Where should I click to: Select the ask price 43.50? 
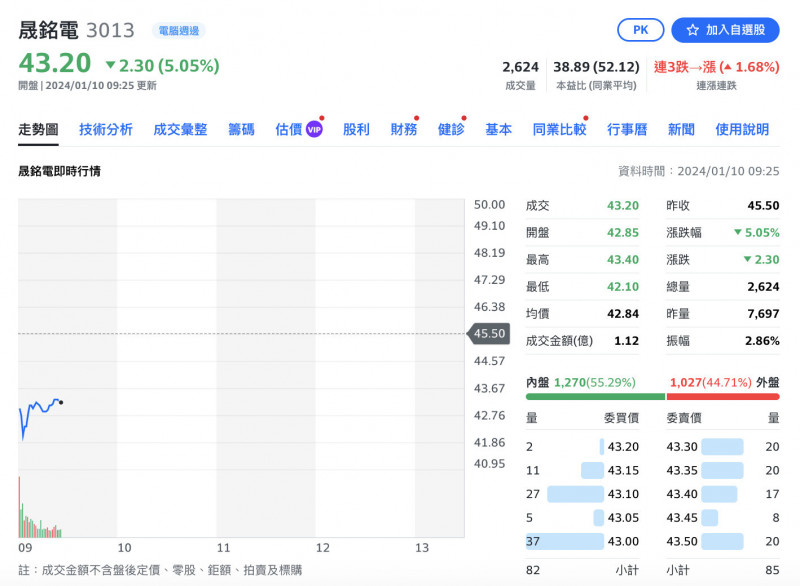(x=682, y=541)
